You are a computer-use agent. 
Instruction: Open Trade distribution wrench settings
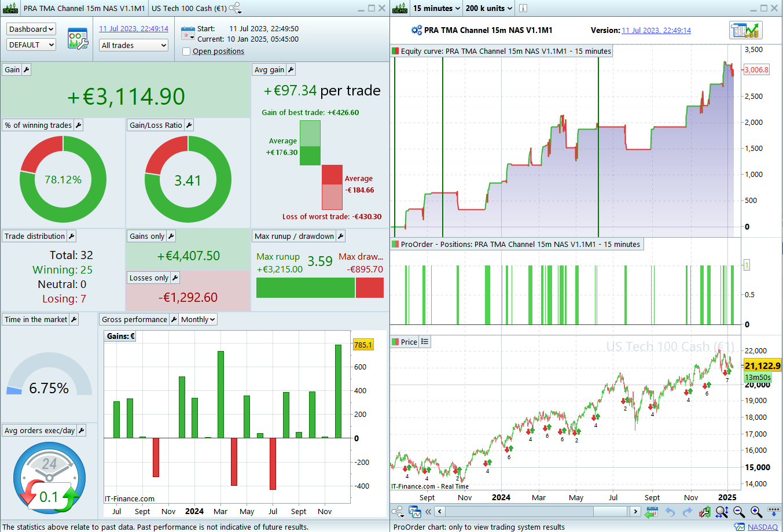[71, 236]
